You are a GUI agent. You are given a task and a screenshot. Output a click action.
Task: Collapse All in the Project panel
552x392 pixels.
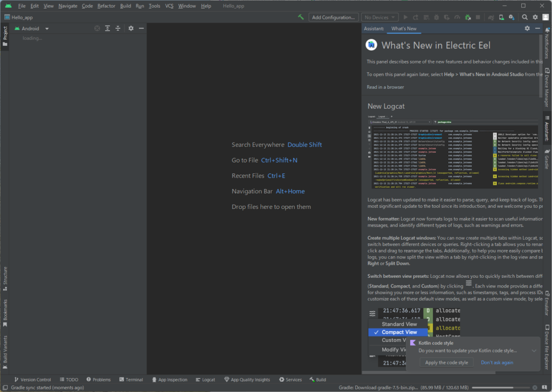click(x=118, y=29)
